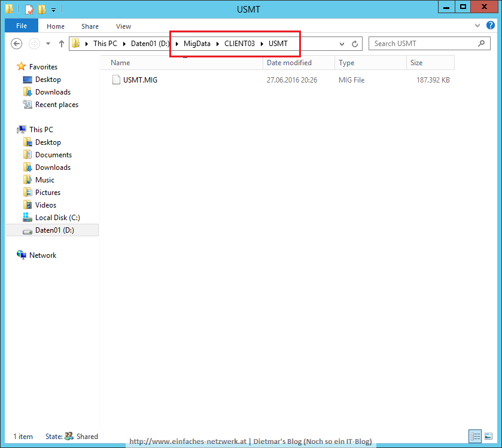Click the folder icon in address bar
This screenshot has height=448, width=502.
[x=75, y=43]
